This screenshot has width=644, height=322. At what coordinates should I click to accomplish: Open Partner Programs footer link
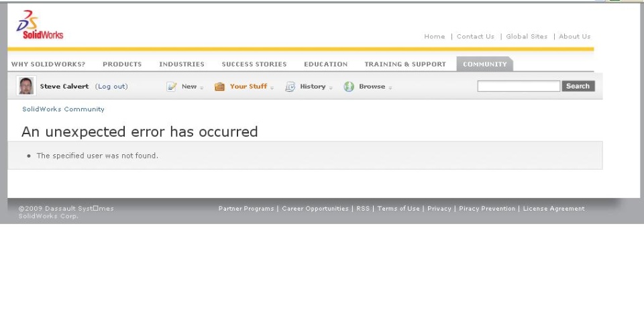[246, 209]
